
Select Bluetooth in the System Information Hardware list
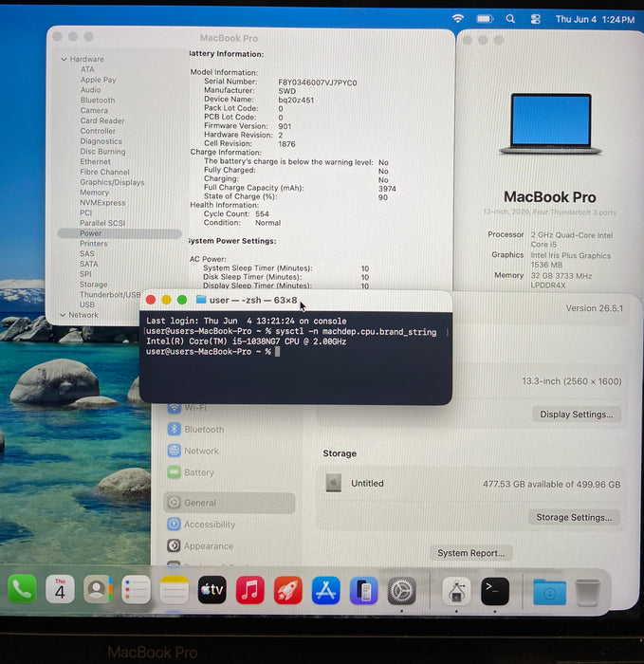coord(98,100)
